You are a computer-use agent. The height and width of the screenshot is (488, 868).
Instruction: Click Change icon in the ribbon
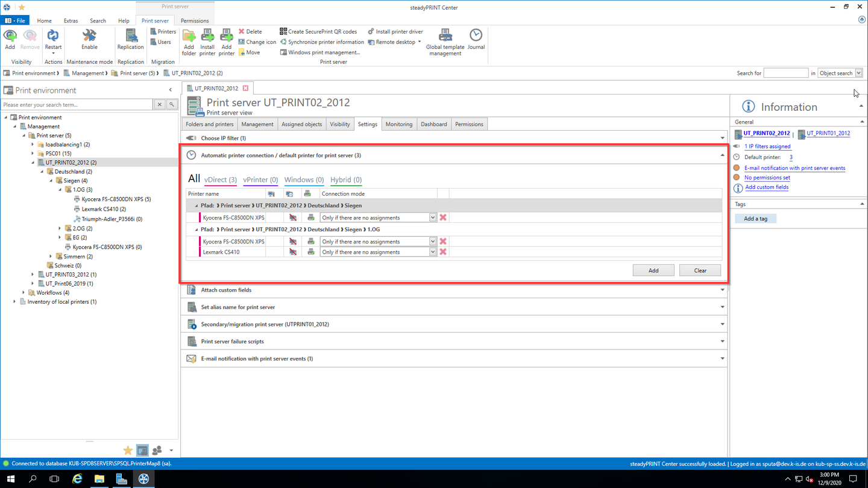click(257, 42)
